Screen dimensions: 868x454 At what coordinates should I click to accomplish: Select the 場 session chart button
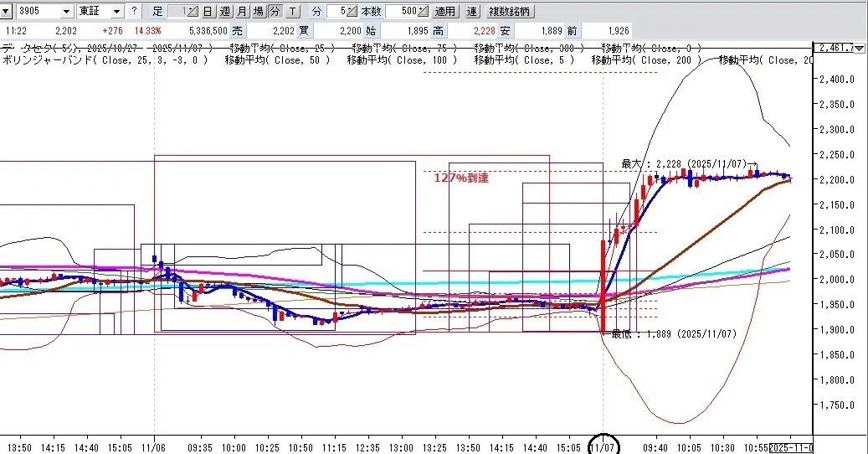click(x=259, y=11)
